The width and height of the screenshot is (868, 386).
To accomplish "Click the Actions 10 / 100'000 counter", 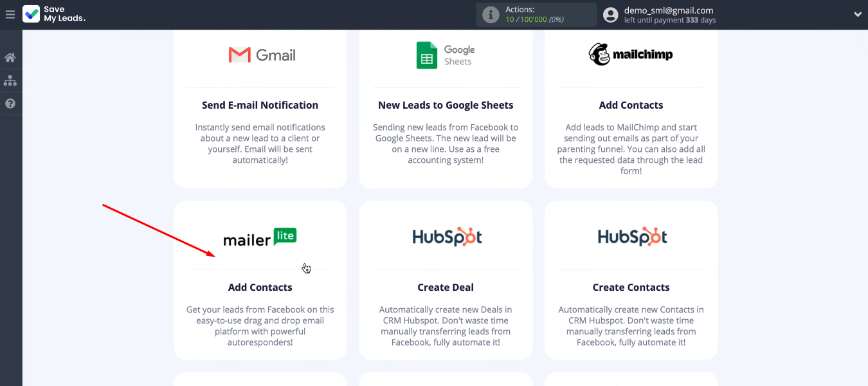I will 534,19.
